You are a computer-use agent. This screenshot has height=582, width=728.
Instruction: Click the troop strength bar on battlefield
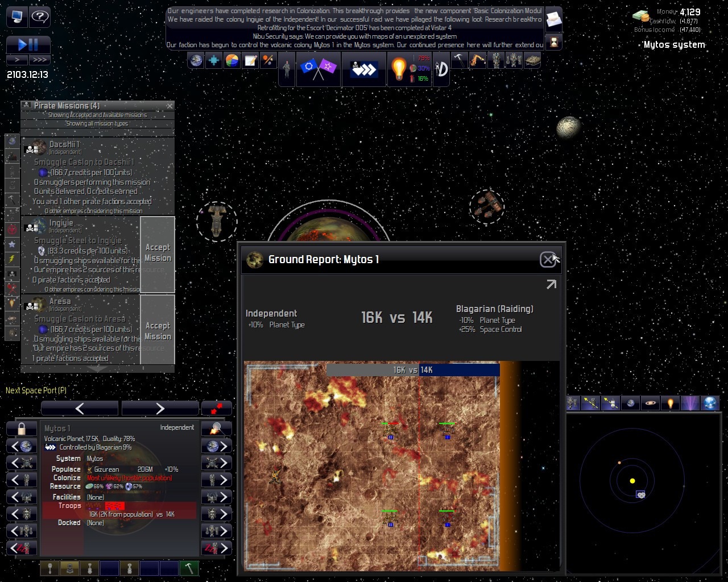click(x=413, y=370)
